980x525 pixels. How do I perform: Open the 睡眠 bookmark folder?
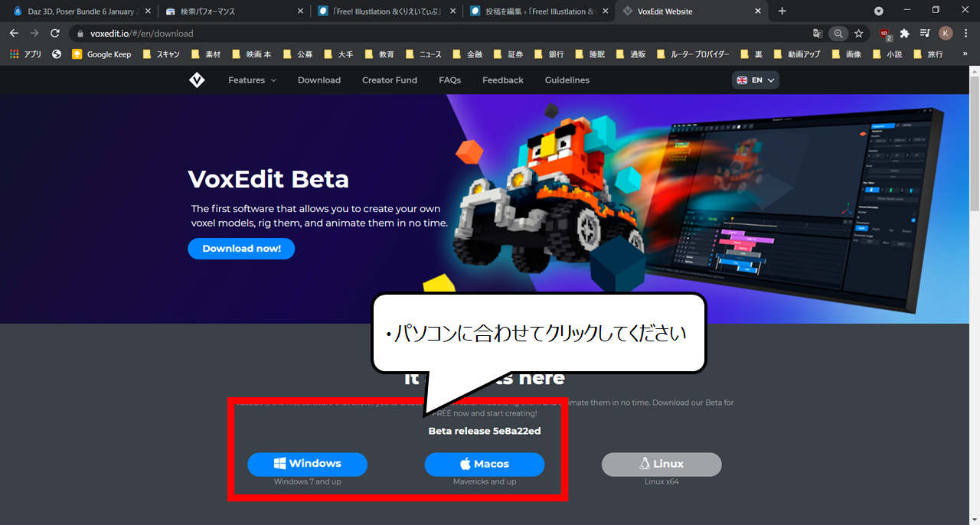coord(590,54)
